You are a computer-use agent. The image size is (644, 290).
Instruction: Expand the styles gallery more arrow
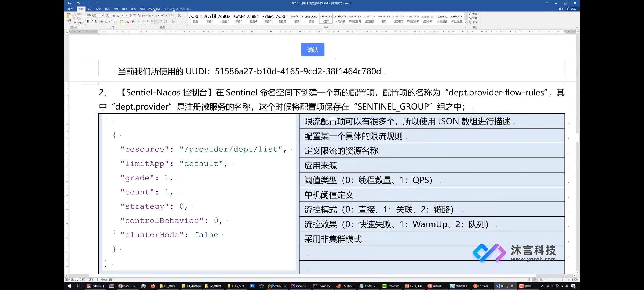point(465,22)
